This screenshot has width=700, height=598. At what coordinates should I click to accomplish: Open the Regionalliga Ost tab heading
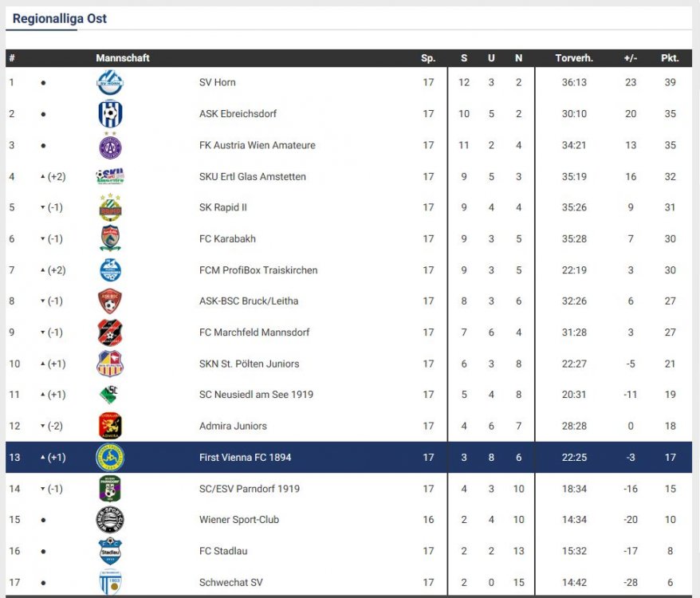(59, 19)
